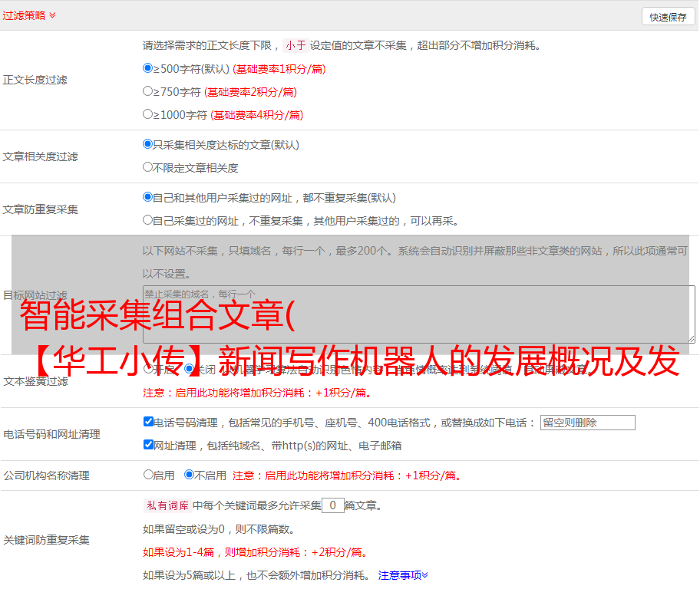Select the ≥750字符 length option

pos(147,91)
